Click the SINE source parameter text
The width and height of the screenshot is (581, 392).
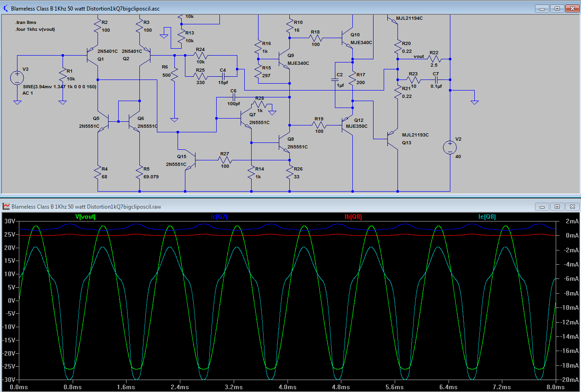(59, 86)
